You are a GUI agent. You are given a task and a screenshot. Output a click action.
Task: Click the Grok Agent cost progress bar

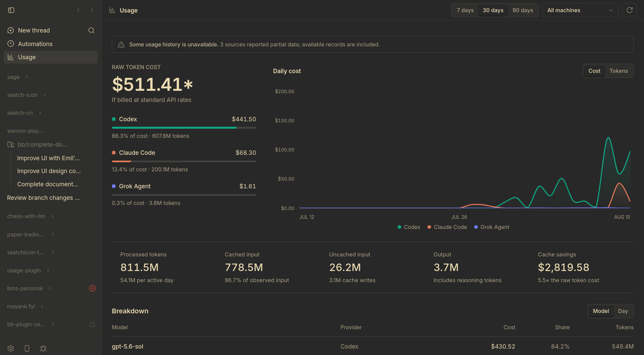[x=184, y=195]
